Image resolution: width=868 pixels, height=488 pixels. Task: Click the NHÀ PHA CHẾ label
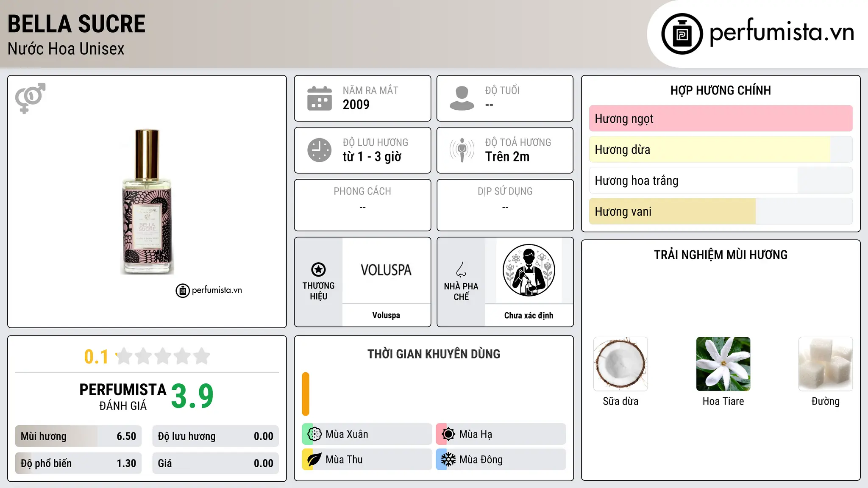point(461,291)
